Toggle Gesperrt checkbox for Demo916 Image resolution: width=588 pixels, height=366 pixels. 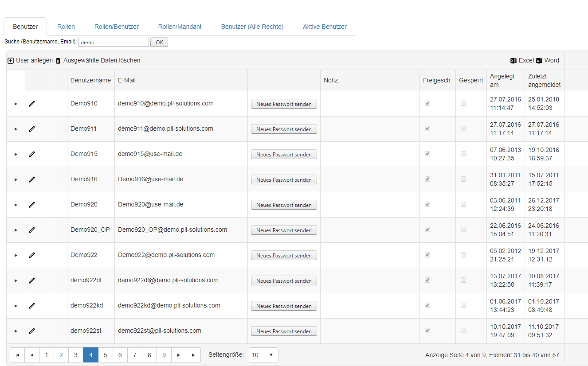[x=463, y=179]
